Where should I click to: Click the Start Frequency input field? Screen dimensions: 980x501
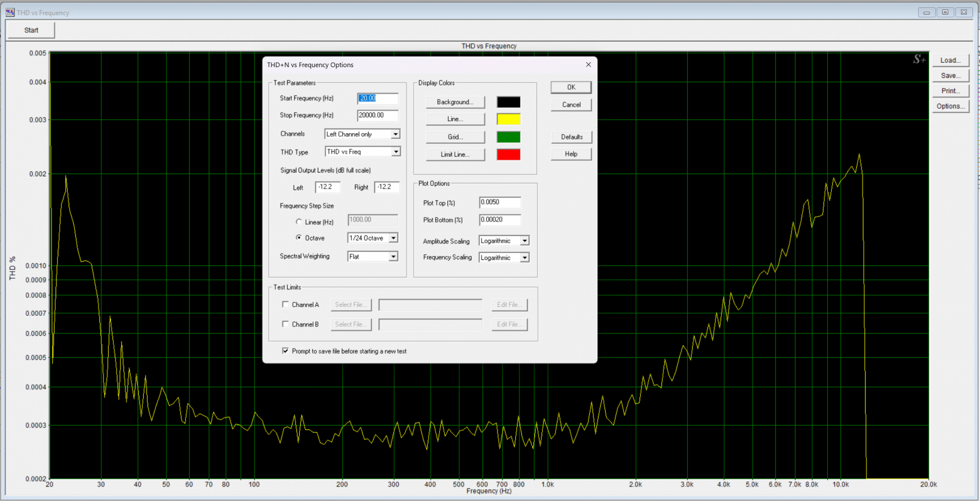[x=378, y=99]
